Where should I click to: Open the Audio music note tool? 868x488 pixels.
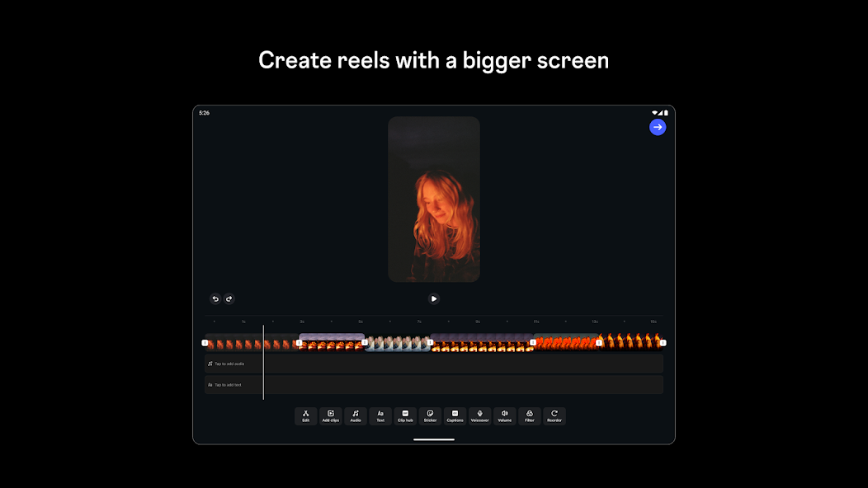pyautogui.click(x=356, y=416)
